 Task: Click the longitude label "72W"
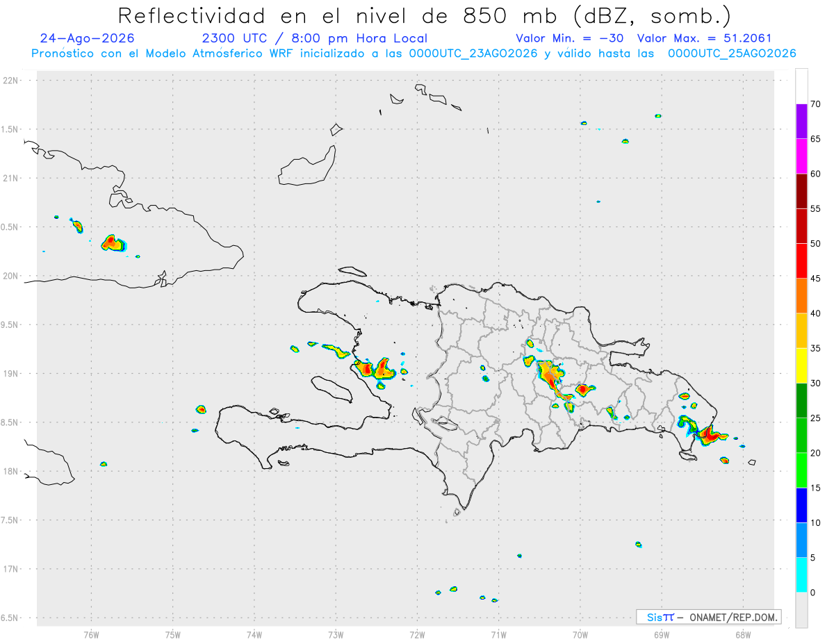tap(417, 635)
